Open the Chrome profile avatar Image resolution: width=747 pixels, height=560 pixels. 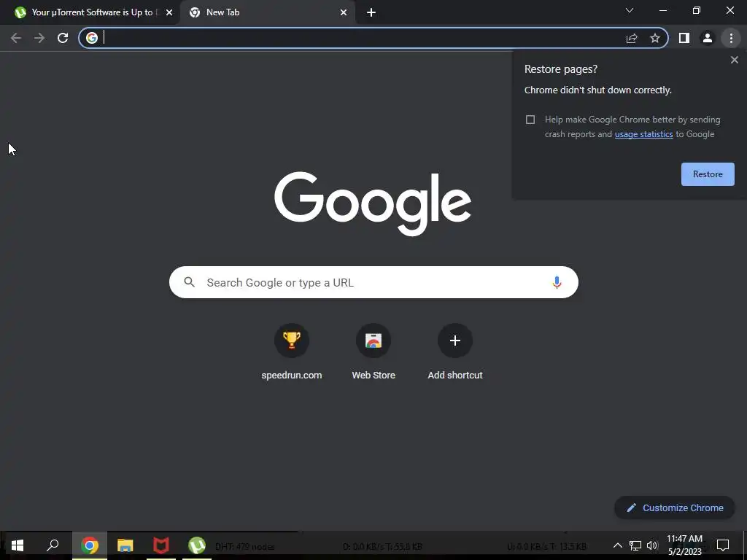pyautogui.click(x=708, y=38)
